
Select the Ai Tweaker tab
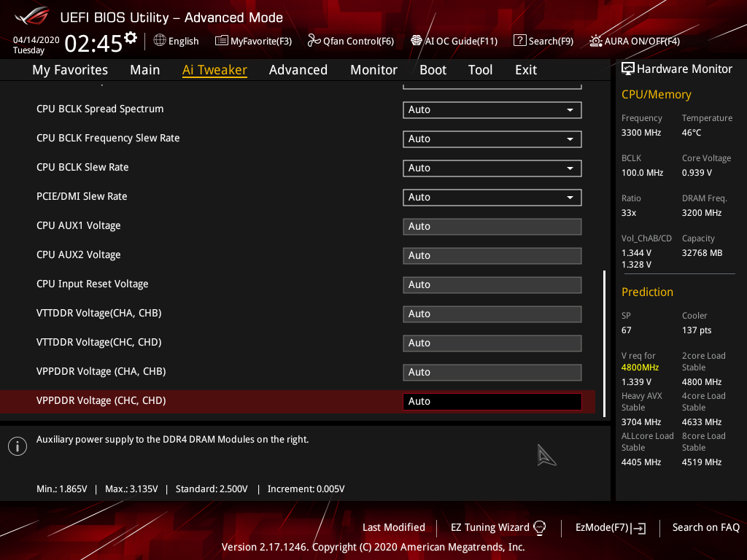pyautogui.click(x=214, y=70)
